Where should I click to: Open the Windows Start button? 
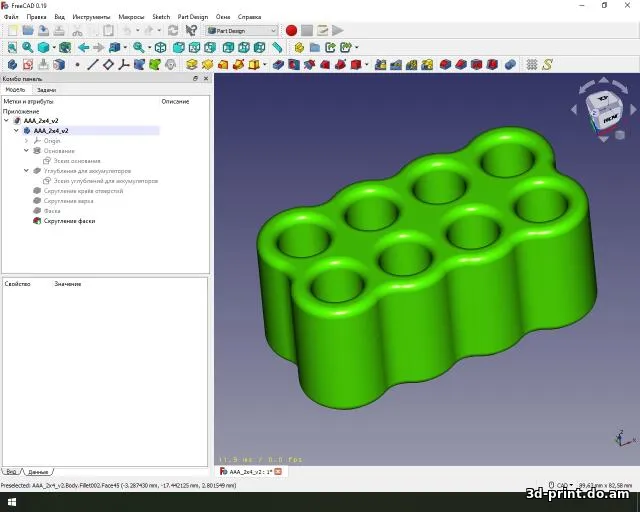[x=11, y=502]
